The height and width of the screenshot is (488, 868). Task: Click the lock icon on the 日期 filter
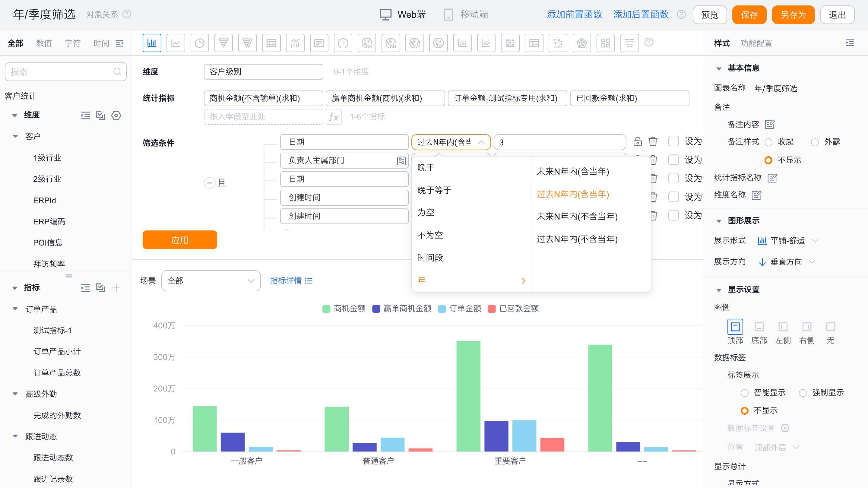click(637, 141)
